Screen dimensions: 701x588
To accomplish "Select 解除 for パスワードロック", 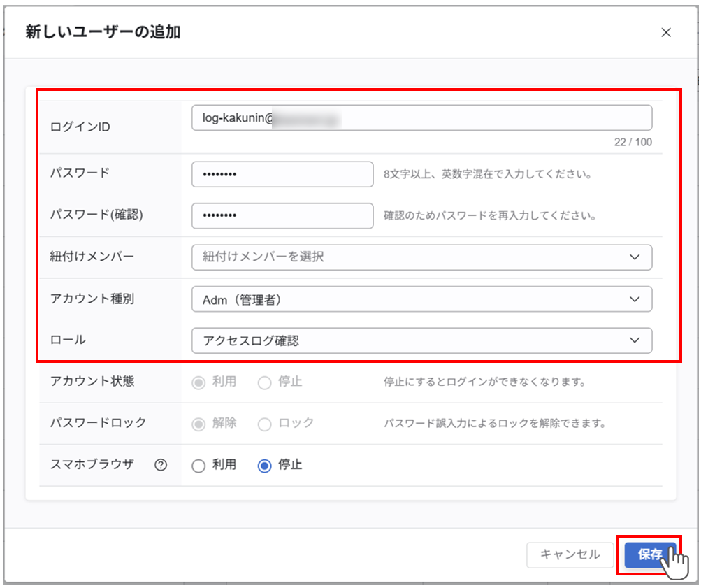I will [198, 424].
